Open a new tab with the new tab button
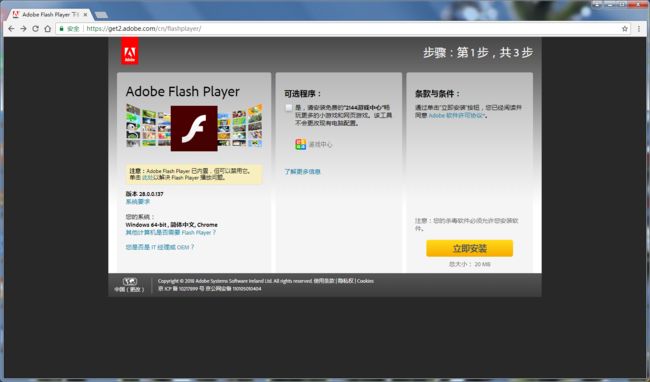Image resolution: width=650 pixels, height=382 pixels. 102,15
